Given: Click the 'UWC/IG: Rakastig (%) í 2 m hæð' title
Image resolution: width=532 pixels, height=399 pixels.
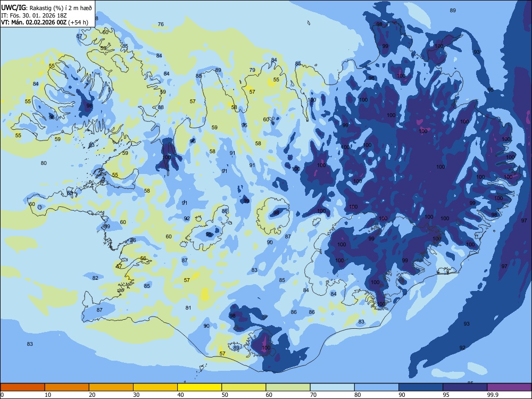Looking at the screenshot, I should (46, 8).
